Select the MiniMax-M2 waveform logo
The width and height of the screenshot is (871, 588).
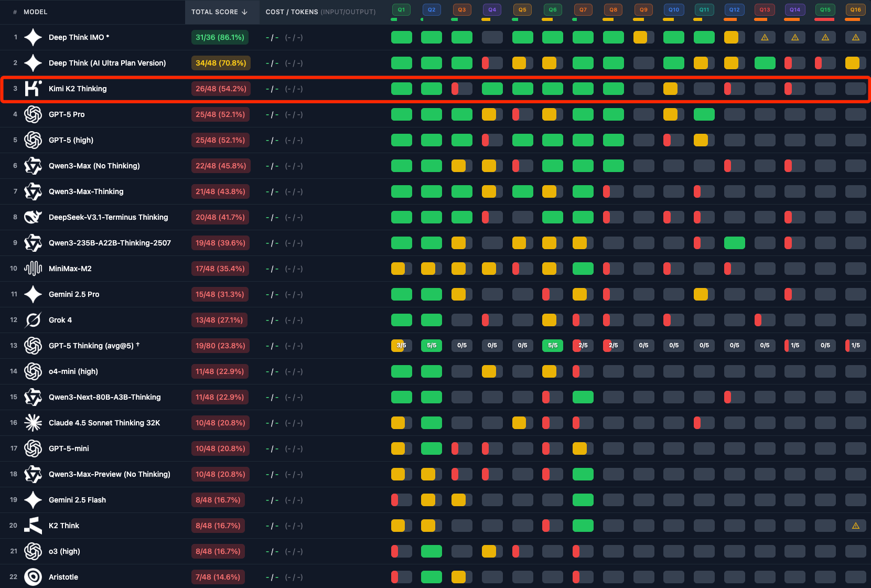tap(33, 269)
